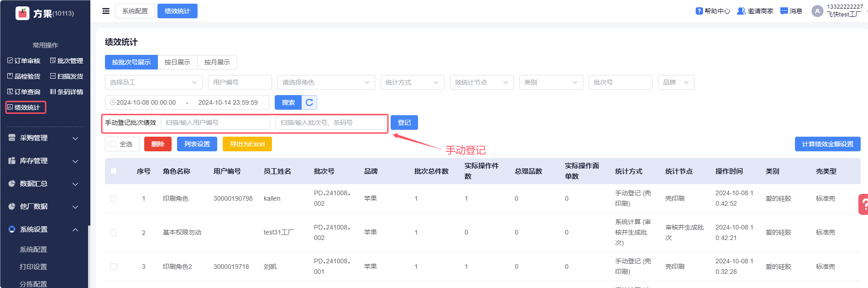This screenshot has width=868, height=288.
Task: Click the 计算绩效金额设置 button
Action: [827, 144]
